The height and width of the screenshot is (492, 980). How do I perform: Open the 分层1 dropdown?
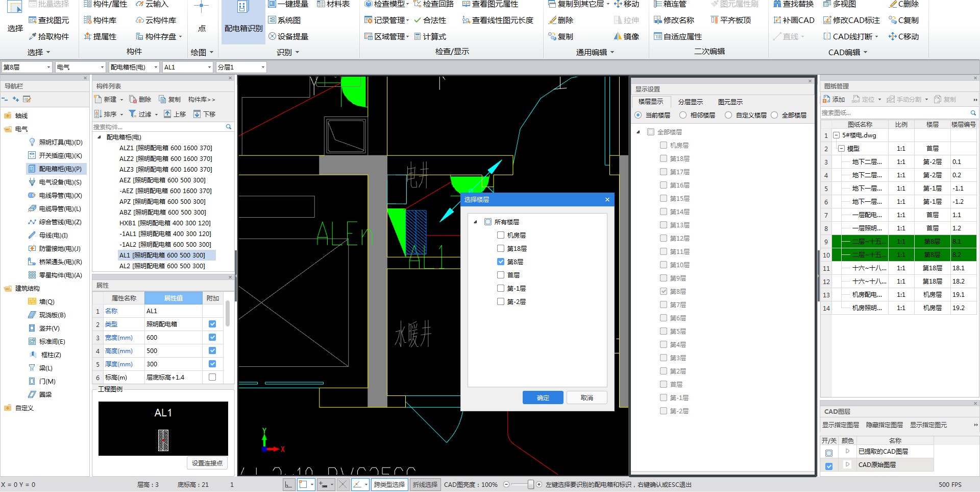(263, 67)
